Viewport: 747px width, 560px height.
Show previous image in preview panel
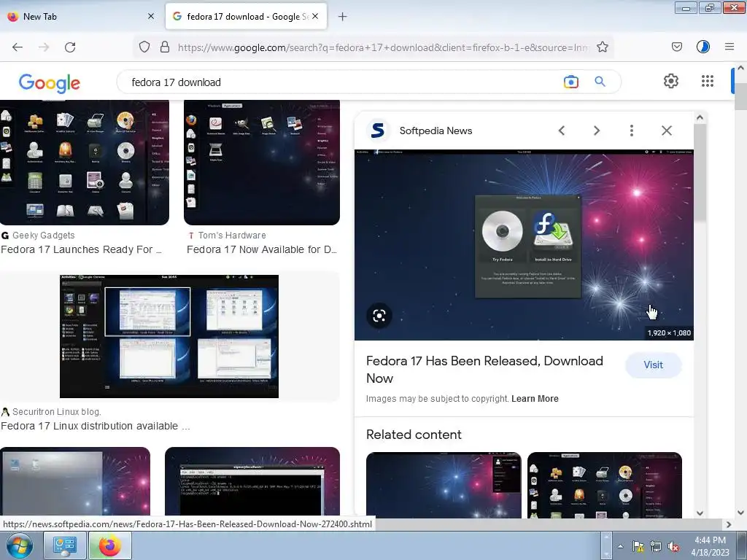point(562,131)
